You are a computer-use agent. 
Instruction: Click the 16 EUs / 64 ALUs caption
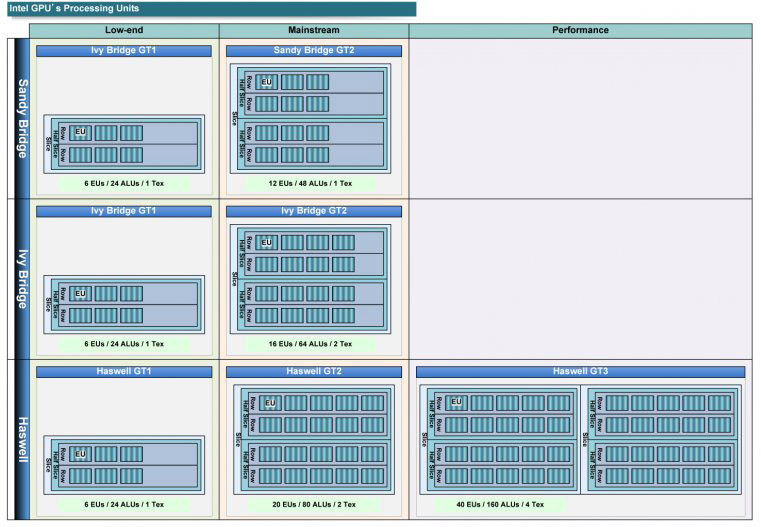point(313,343)
